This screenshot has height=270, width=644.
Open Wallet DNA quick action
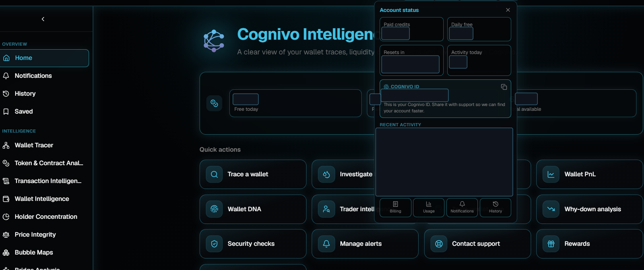pos(253,209)
